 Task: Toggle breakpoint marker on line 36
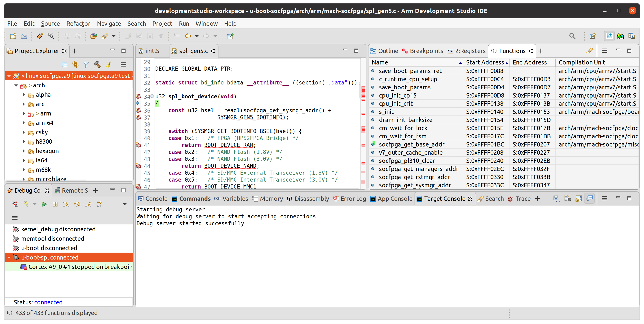coord(138,110)
